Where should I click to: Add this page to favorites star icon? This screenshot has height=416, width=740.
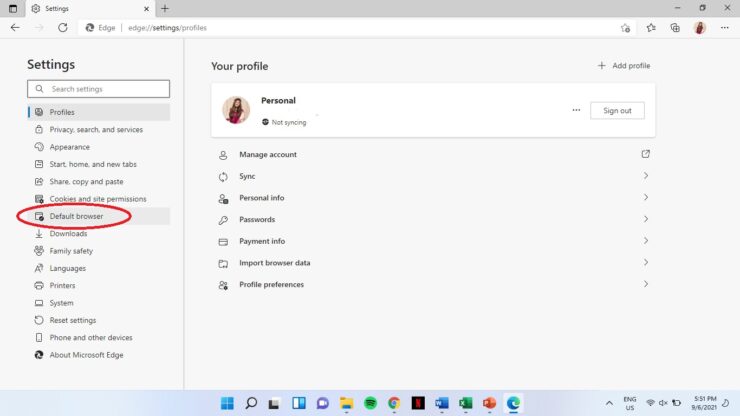pos(625,28)
